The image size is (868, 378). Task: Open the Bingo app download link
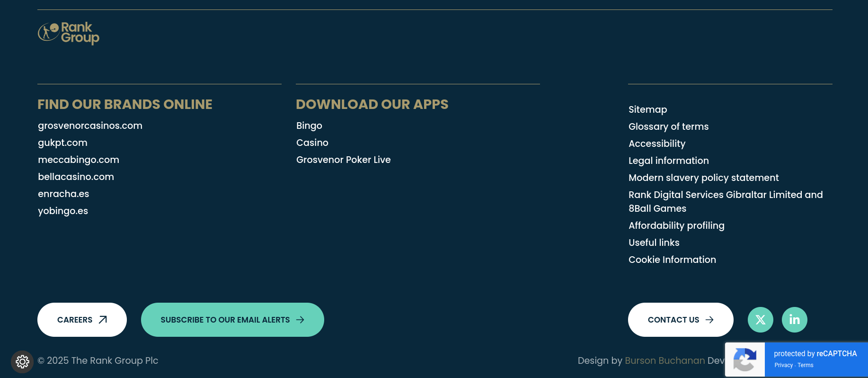(x=309, y=126)
